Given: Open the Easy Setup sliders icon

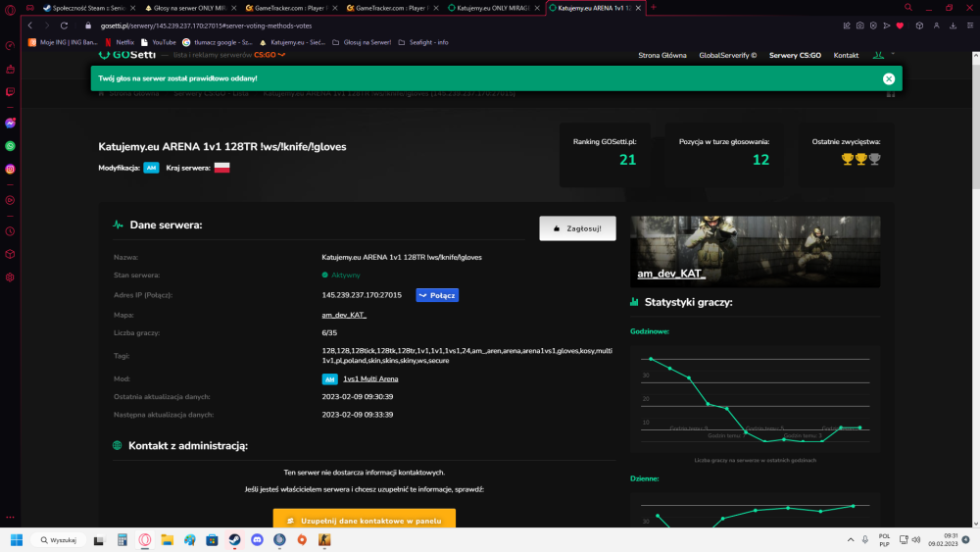Looking at the screenshot, I should 970,25.
